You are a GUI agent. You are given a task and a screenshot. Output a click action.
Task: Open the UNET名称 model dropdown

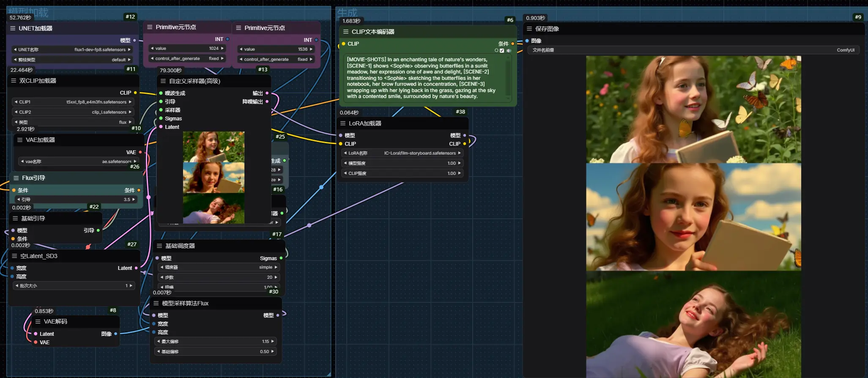(72, 49)
